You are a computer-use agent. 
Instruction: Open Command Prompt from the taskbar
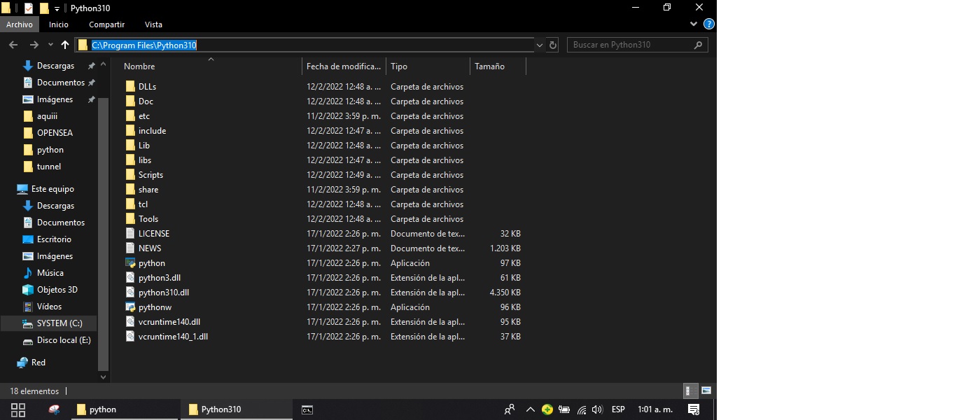pyautogui.click(x=307, y=409)
